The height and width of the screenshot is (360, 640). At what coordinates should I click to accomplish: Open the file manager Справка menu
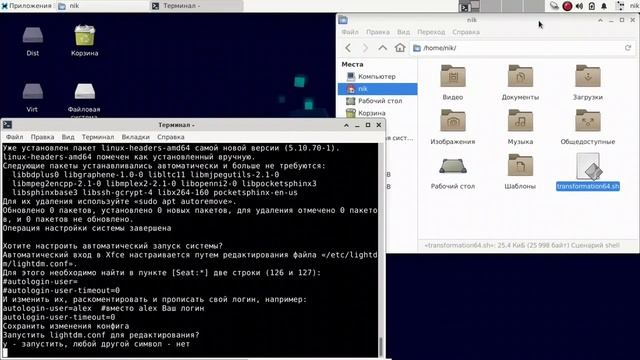[466, 32]
